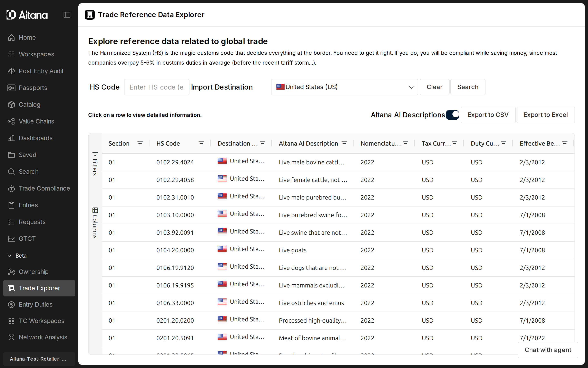Open the Filters side panel

[x=95, y=164]
